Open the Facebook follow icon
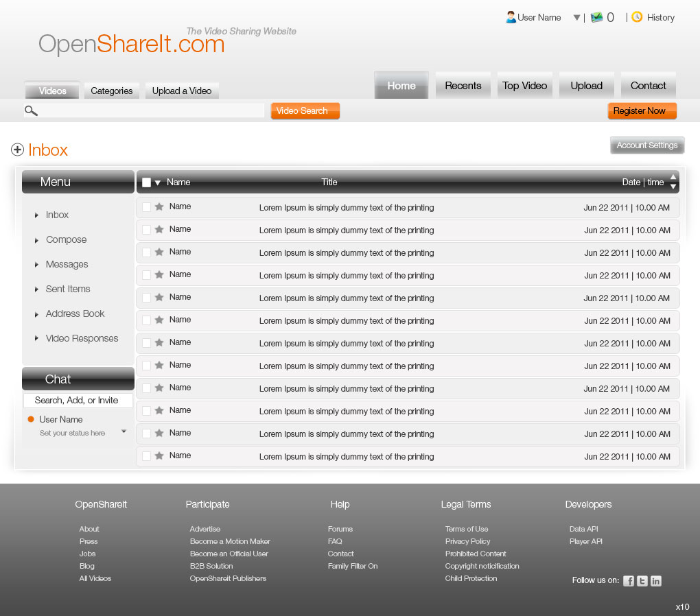The height and width of the screenshot is (616, 700). pos(629,581)
